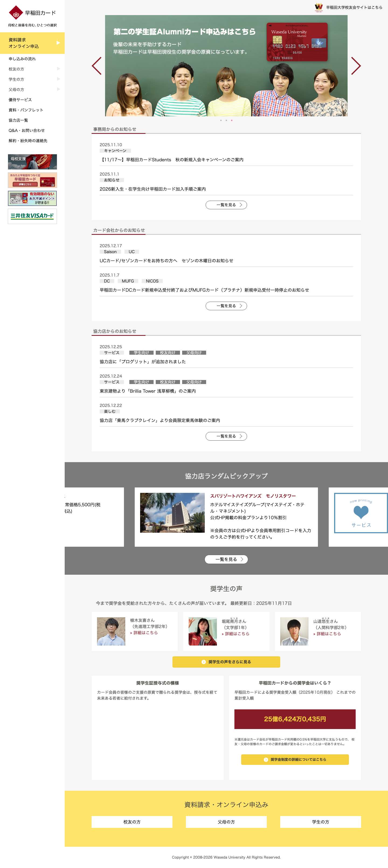Click 永久不滅ポイント banner
This screenshot has width=388, height=868.
pos(32,198)
